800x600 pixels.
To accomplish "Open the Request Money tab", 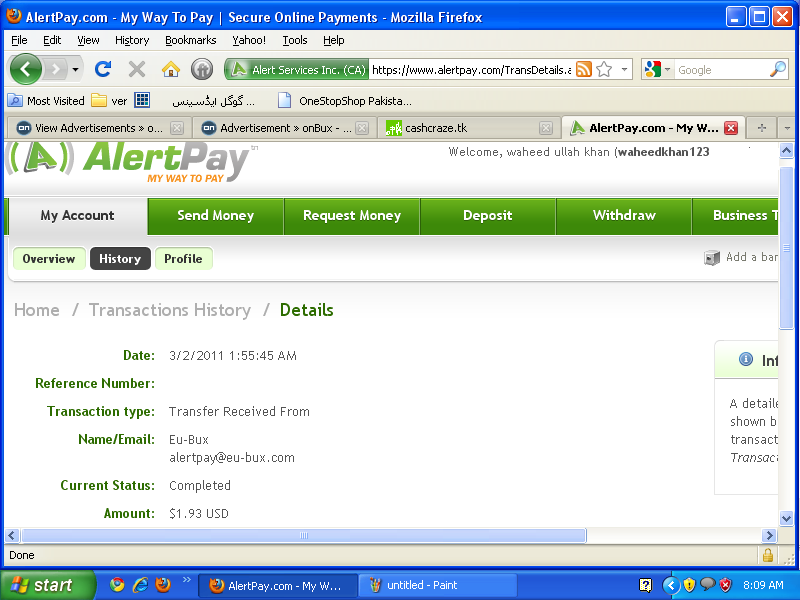I will [352, 216].
